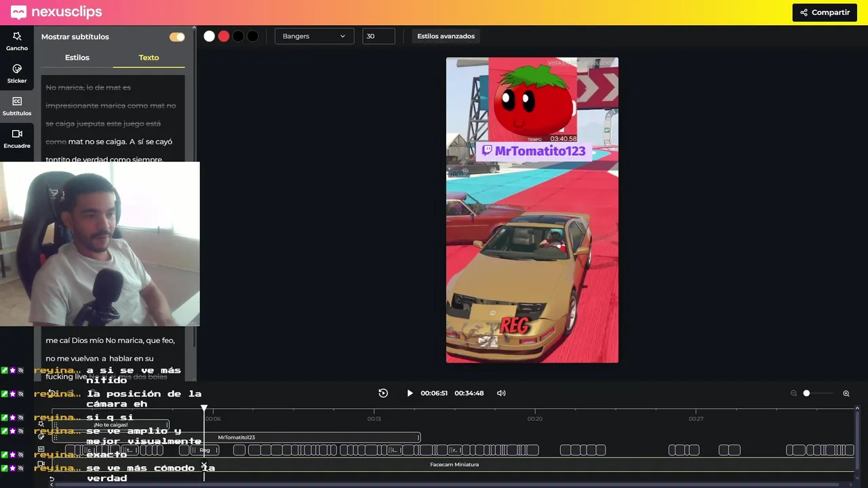Image resolution: width=868 pixels, height=488 pixels.
Task: Click the MrTomatito123 sticker in the video preview
Action: (534, 150)
